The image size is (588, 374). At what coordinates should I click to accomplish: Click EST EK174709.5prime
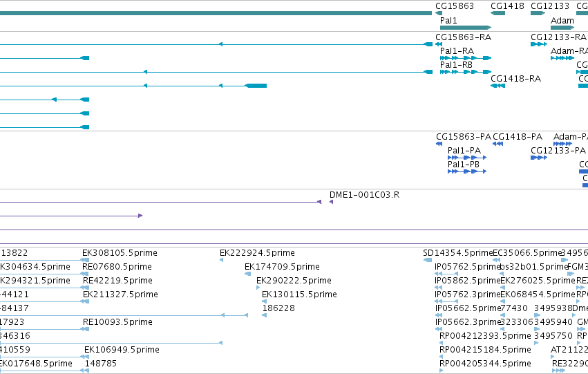point(282,267)
